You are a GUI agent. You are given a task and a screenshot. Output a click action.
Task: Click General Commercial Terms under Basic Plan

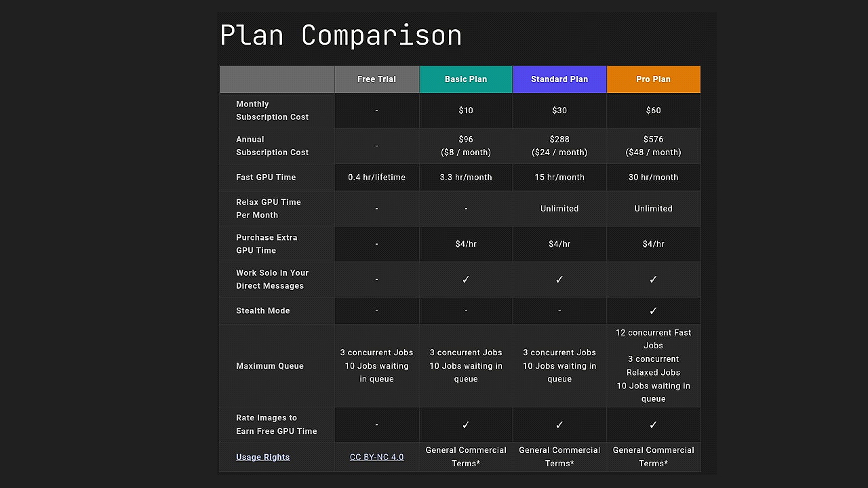(466, 457)
